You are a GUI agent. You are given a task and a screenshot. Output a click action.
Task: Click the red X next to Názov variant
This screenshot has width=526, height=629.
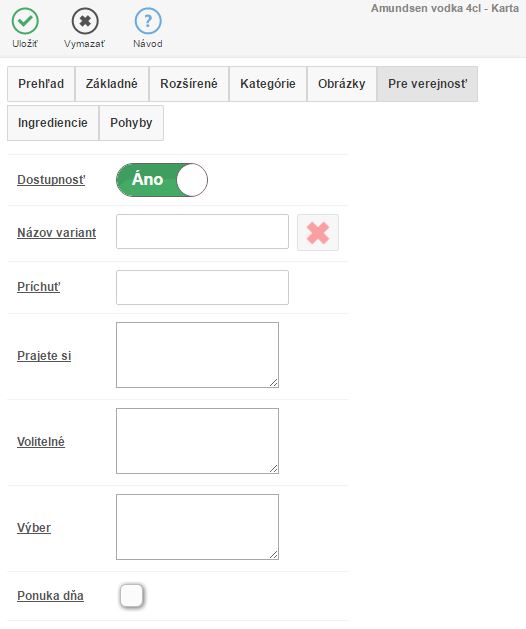point(318,233)
